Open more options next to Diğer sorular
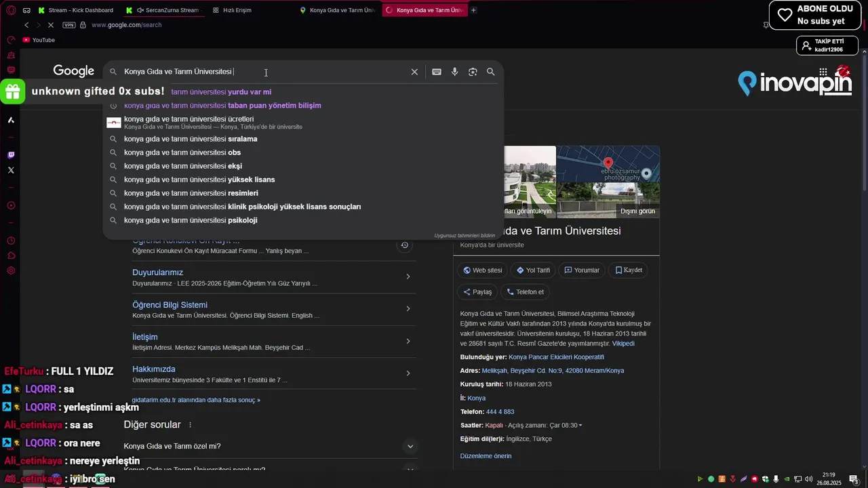 point(190,425)
